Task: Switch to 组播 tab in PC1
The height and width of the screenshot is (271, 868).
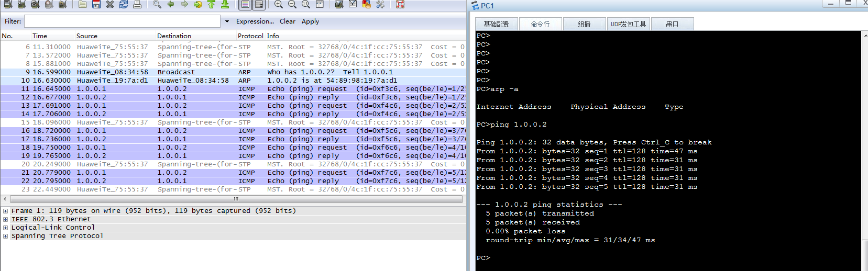Action: pyautogui.click(x=584, y=24)
